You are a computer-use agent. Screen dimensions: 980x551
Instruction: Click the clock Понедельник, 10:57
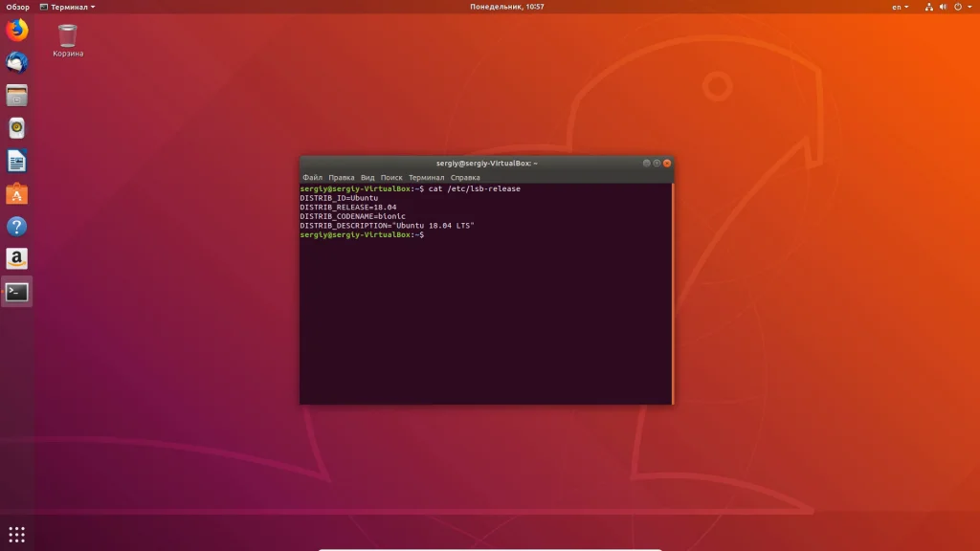[507, 7]
